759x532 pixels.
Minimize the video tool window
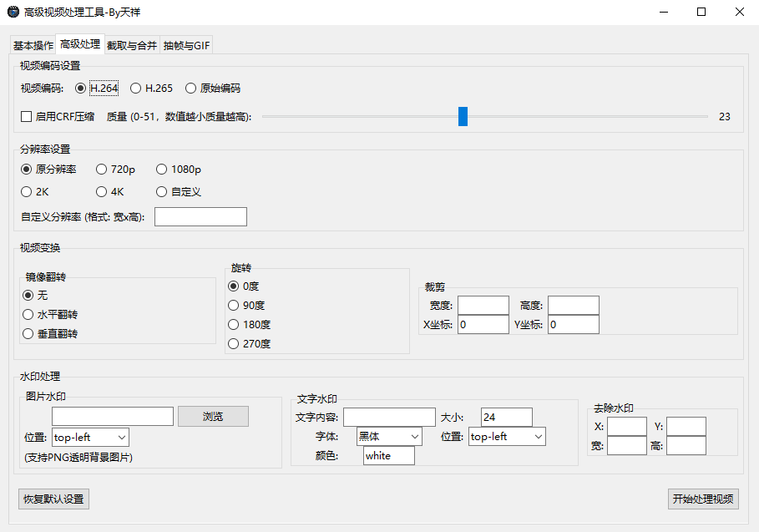[x=664, y=12]
